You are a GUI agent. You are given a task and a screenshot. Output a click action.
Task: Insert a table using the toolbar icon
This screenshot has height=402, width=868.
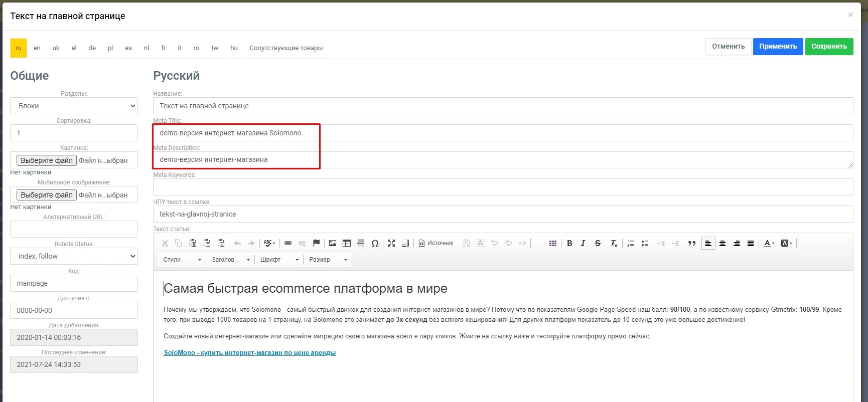click(347, 243)
